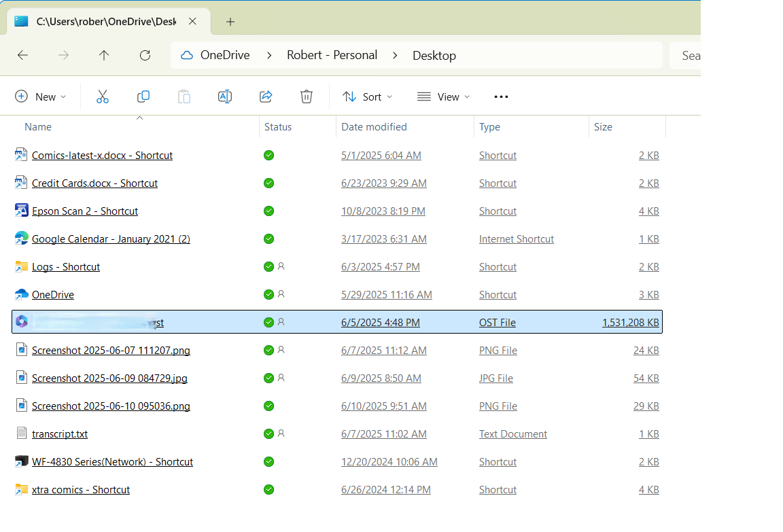Screen dimensions: 783x532
Task: Select Screenshot 2025-06-07 111207.png file
Action: pos(111,351)
